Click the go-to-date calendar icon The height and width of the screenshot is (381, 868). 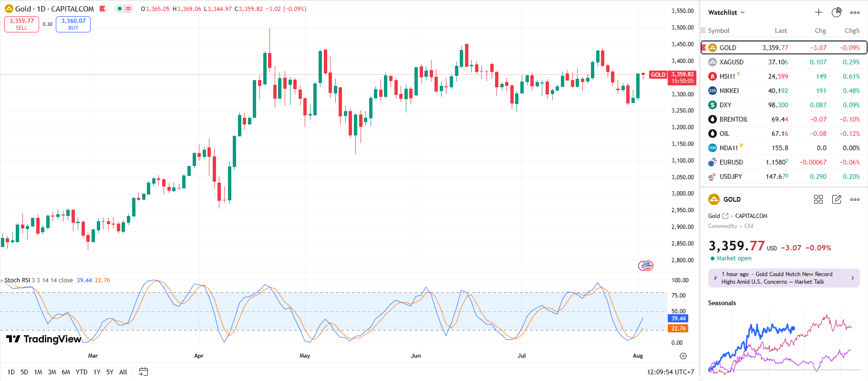143,372
